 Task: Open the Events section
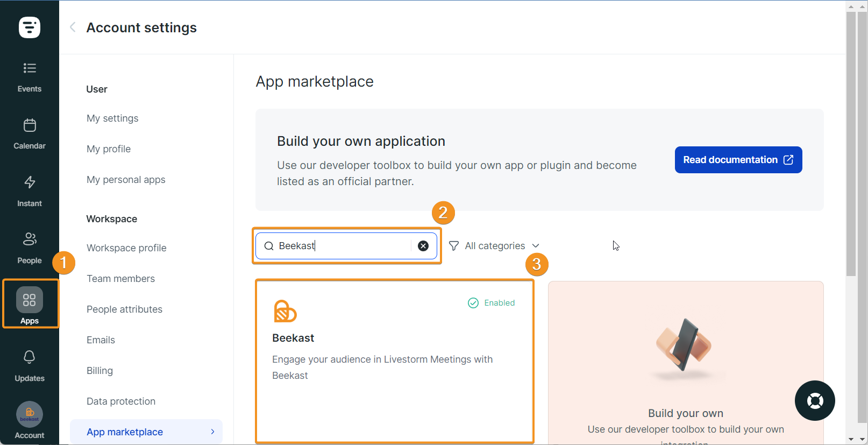[x=30, y=77]
